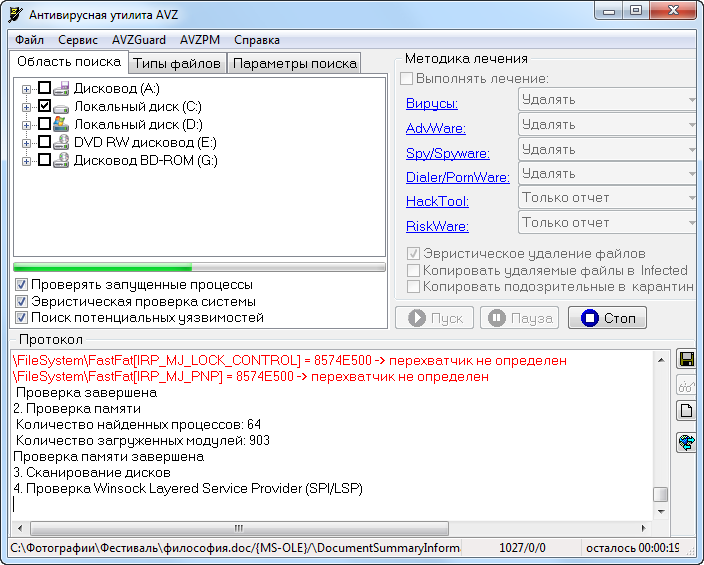The height and width of the screenshot is (565, 704).
Task: Expand the Локальный диск (D:) tree node
Action: click(x=26, y=125)
